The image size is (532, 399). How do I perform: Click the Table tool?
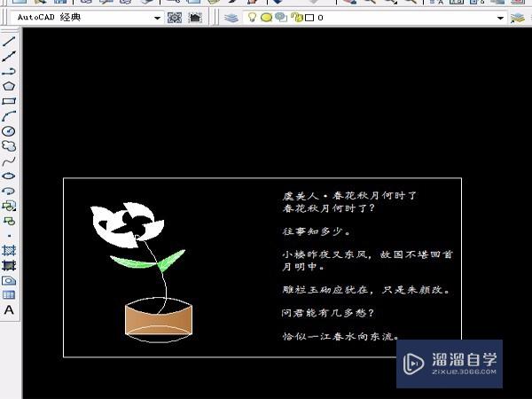click(x=9, y=295)
